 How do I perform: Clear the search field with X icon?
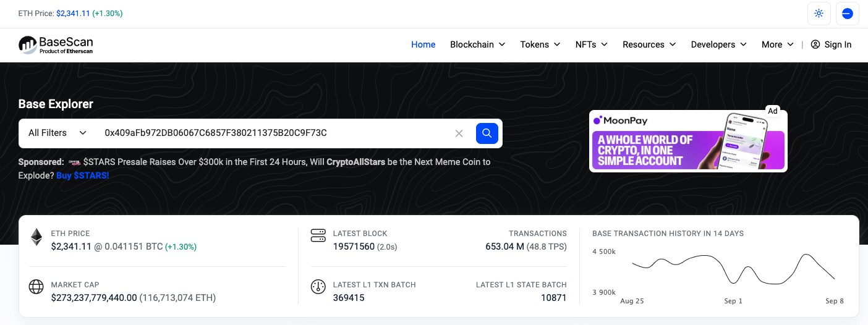click(459, 133)
